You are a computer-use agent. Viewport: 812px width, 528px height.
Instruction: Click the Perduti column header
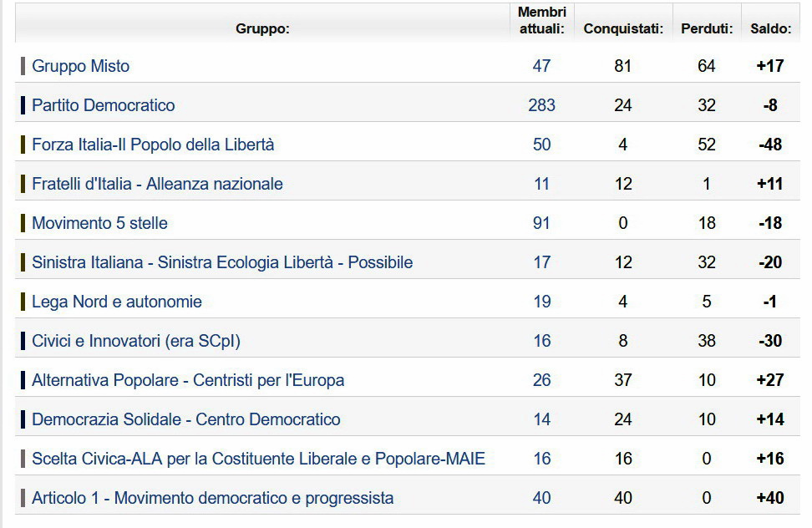707,28
